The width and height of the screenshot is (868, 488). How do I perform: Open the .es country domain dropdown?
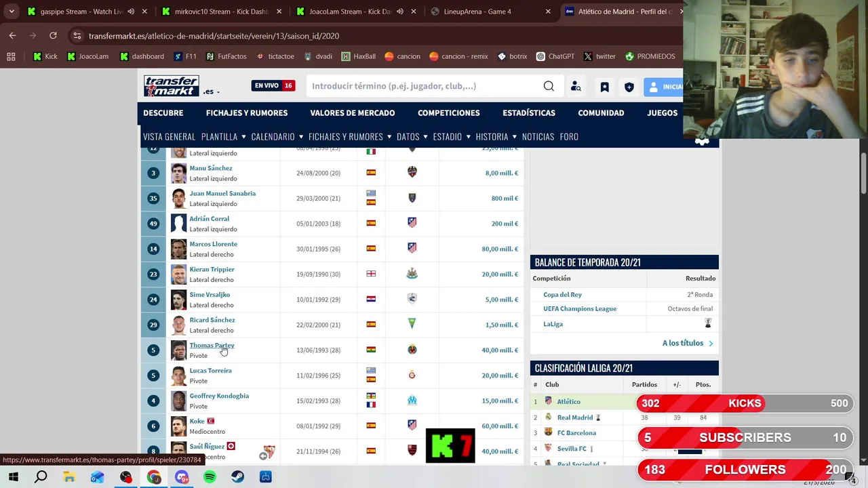211,91
